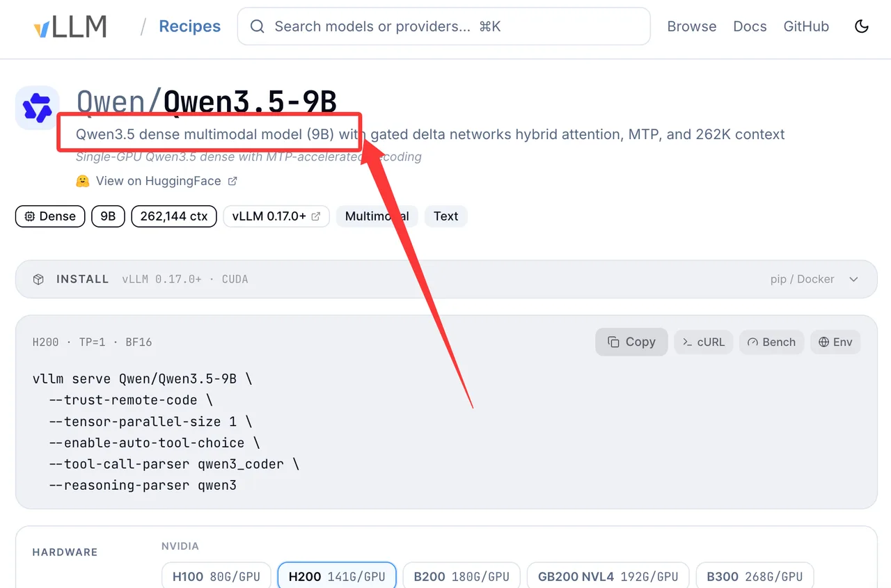The width and height of the screenshot is (891, 588).
Task: Select the GB200 NVL4 hardware option
Action: (608, 576)
